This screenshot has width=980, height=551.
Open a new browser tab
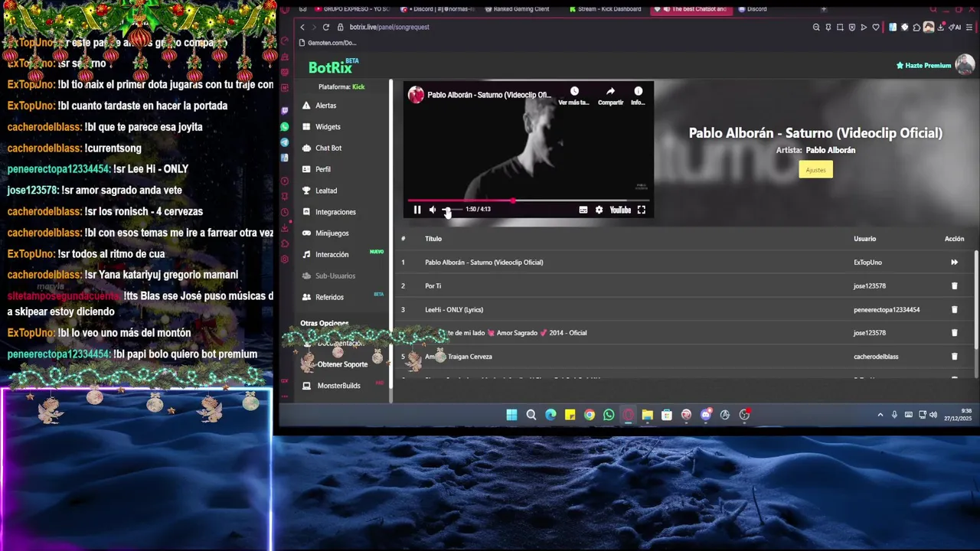[x=824, y=9]
